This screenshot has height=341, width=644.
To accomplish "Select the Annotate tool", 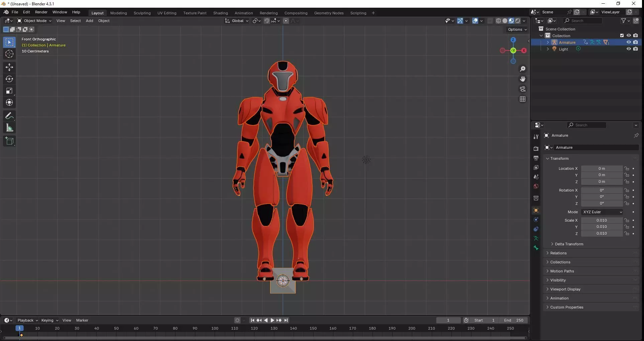I will click(9, 116).
